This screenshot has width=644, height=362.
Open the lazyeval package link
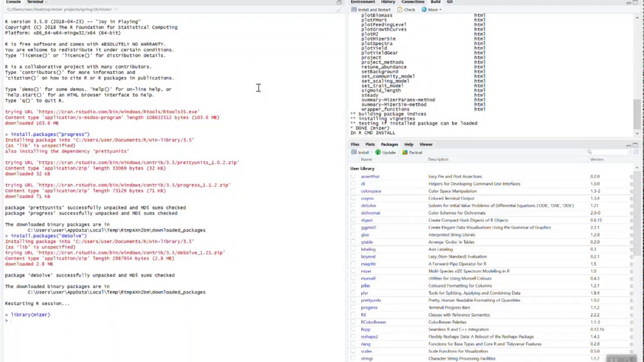click(368, 257)
